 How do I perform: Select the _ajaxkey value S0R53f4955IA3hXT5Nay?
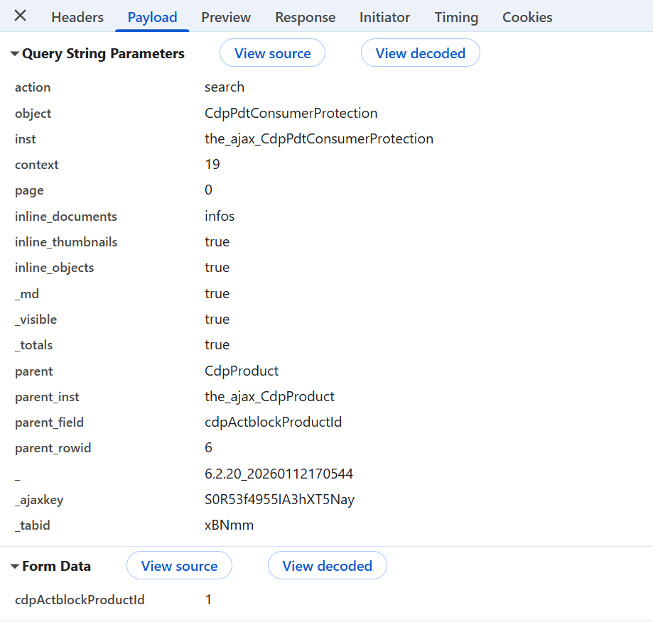[x=279, y=500]
